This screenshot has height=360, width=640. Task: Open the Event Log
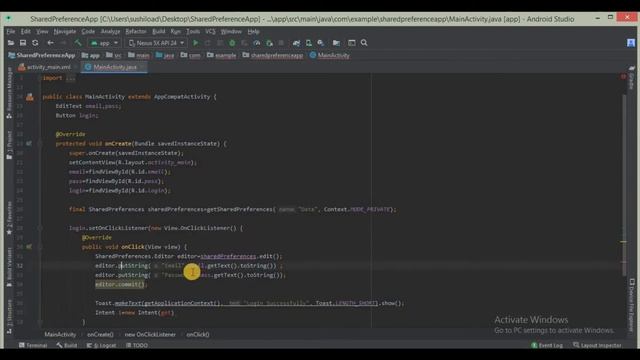point(547,345)
